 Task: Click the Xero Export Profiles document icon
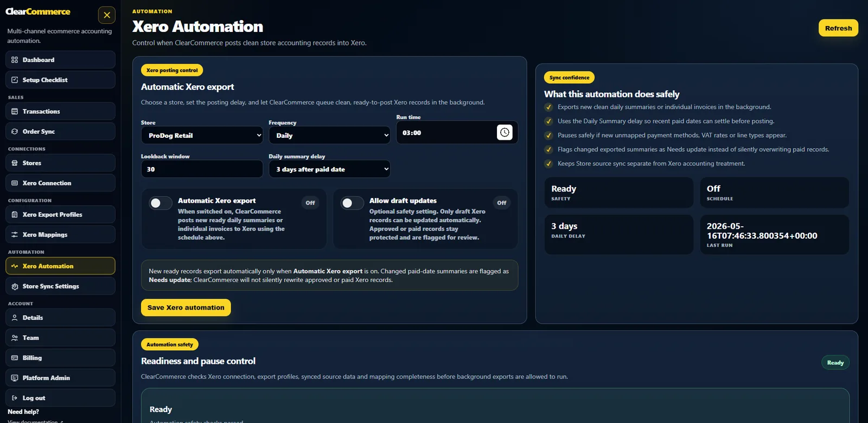pos(15,214)
